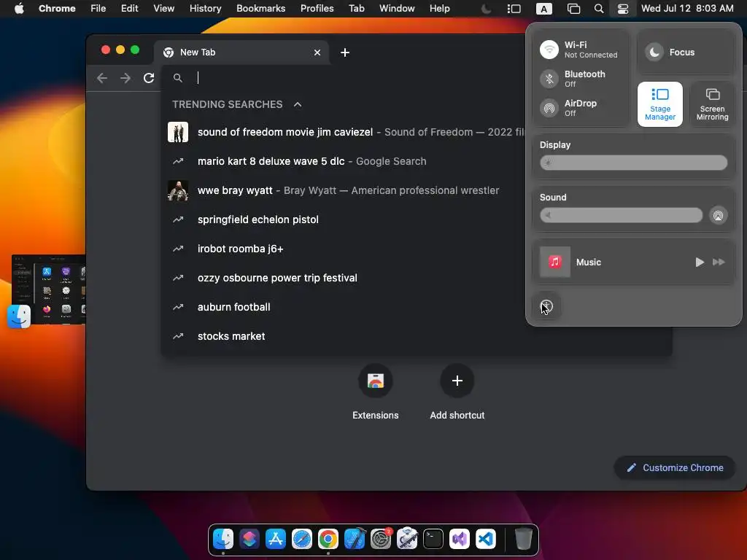Click the Finder icon beside Stage Manager thumbnail
The image size is (747, 560).
(x=19, y=316)
